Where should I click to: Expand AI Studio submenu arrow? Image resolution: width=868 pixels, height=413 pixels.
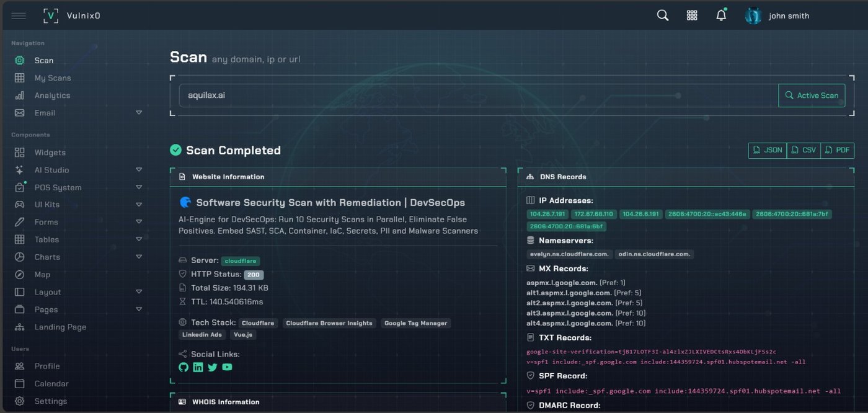(139, 169)
